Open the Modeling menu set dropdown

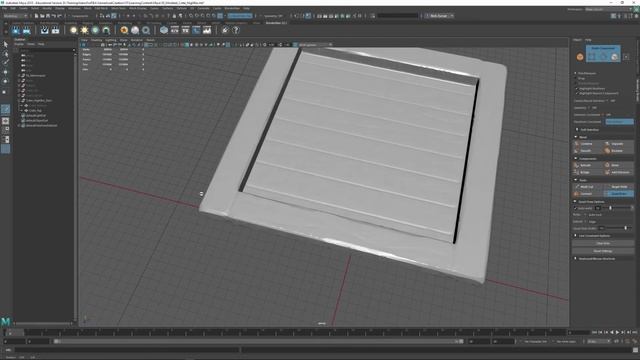15,16
